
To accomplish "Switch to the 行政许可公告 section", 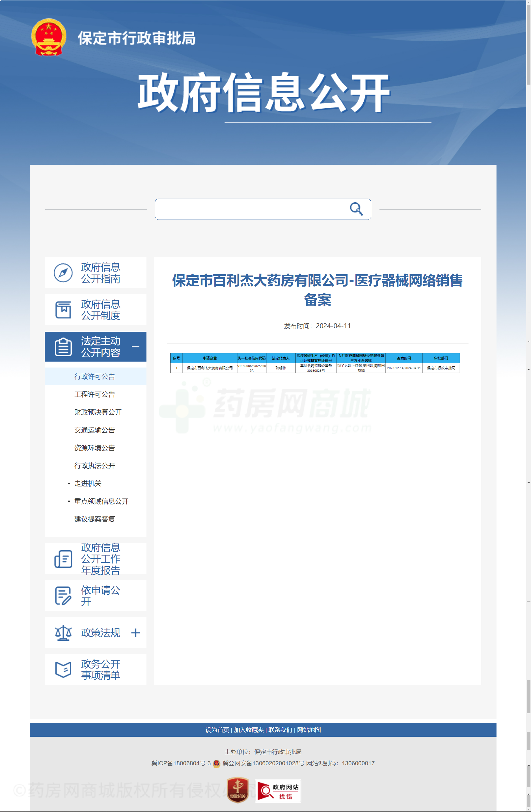I will click(x=95, y=377).
